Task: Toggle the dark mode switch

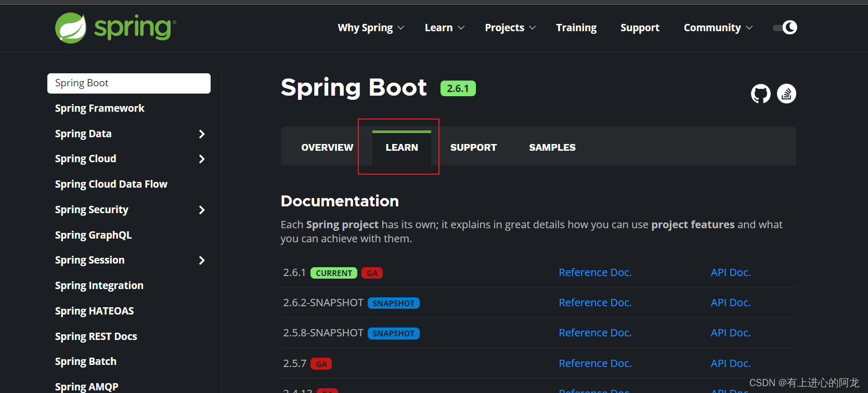Action: tap(785, 28)
